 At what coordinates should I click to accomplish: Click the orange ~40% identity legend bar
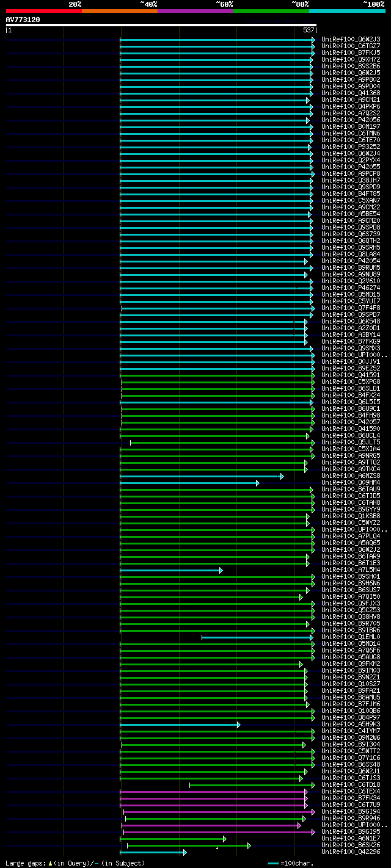point(119,10)
